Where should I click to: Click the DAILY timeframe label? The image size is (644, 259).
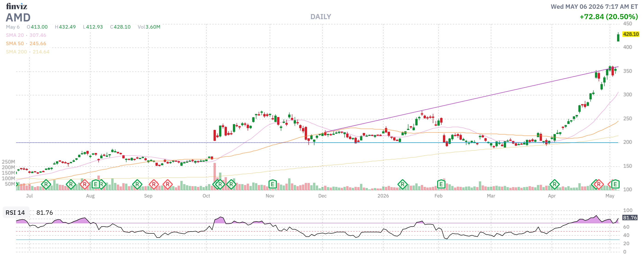[x=321, y=17]
